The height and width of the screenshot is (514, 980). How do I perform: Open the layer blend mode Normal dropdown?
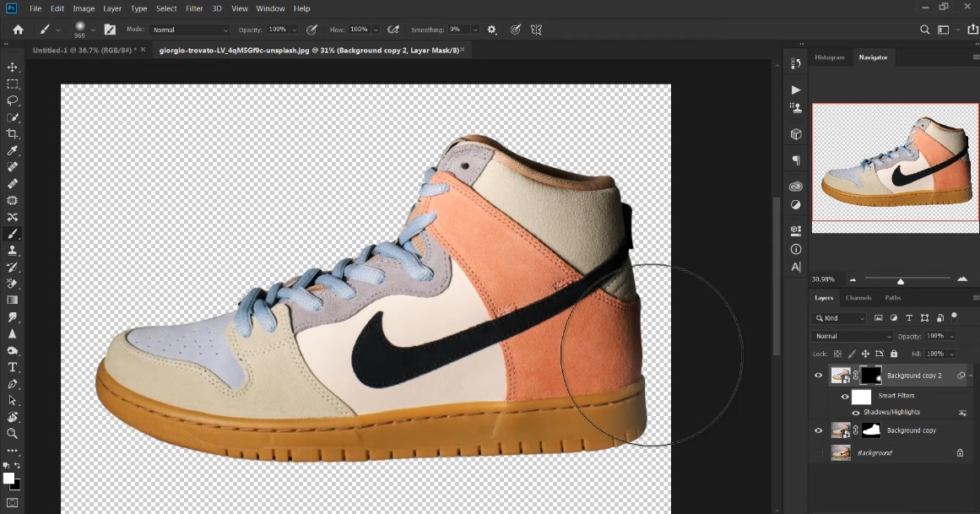click(x=853, y=336)
